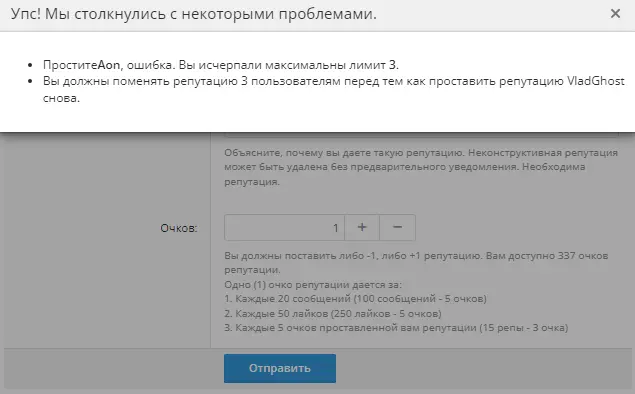Click the rule Каждые 50 лайков

click(333, 313)
